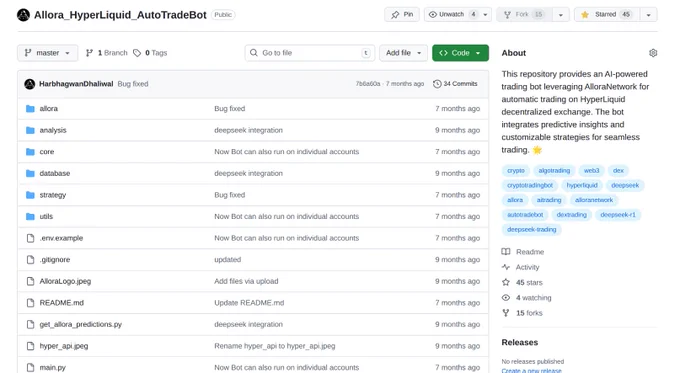This screenshot has width=680, height=373.
Task: Focus the Go to file search field
Action: [310, 53]
